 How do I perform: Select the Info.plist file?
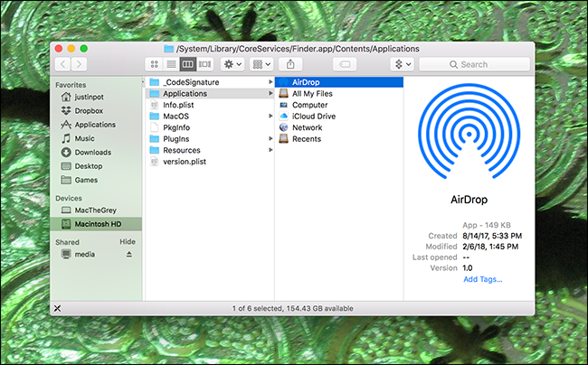[x=179, y=105]
